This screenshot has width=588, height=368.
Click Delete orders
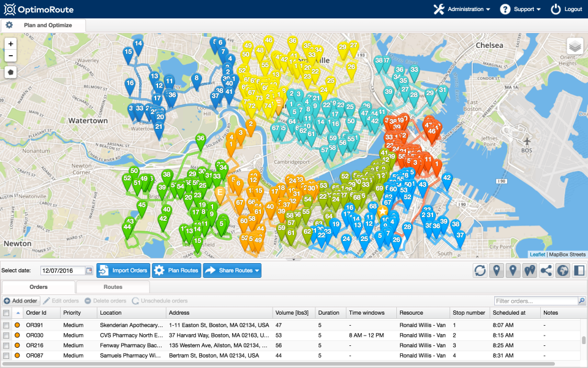105,301
